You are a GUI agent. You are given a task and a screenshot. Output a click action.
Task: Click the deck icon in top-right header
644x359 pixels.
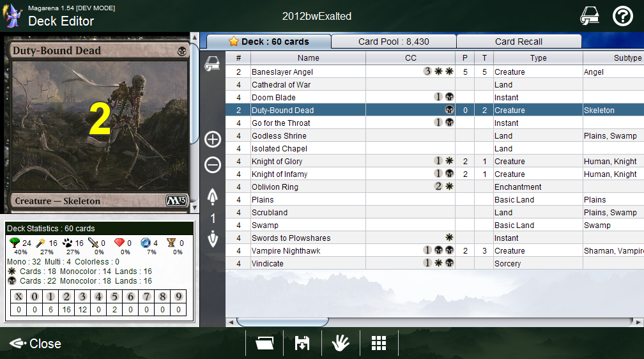point(589,17)
